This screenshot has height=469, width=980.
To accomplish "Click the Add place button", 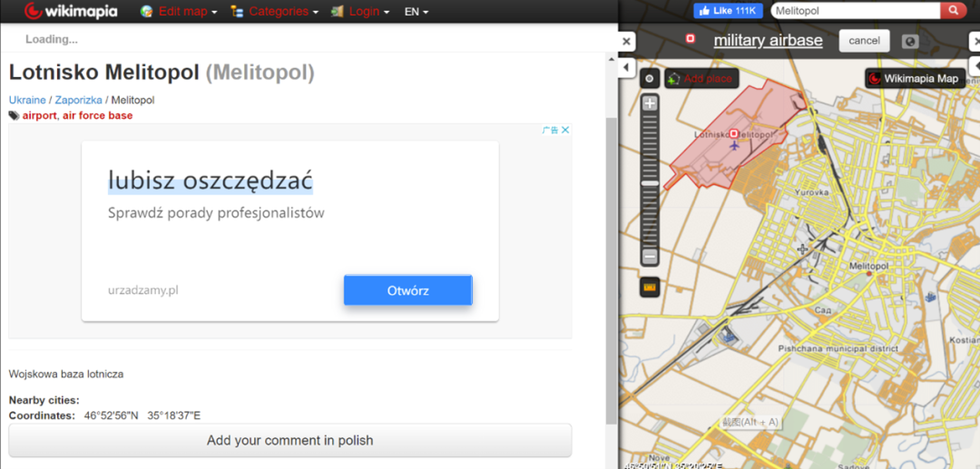I will tap(701, 79).
